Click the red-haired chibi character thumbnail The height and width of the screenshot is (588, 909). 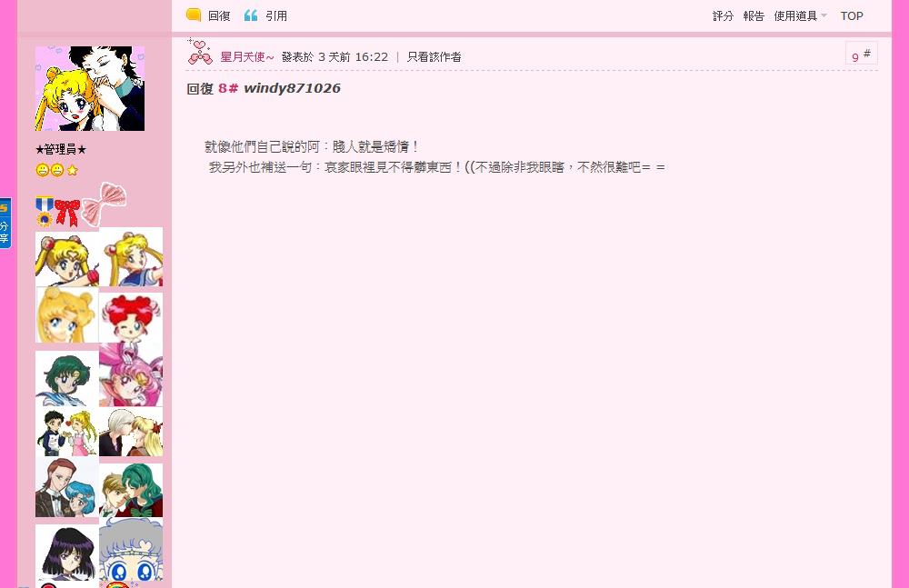click(x=131, y=316)
